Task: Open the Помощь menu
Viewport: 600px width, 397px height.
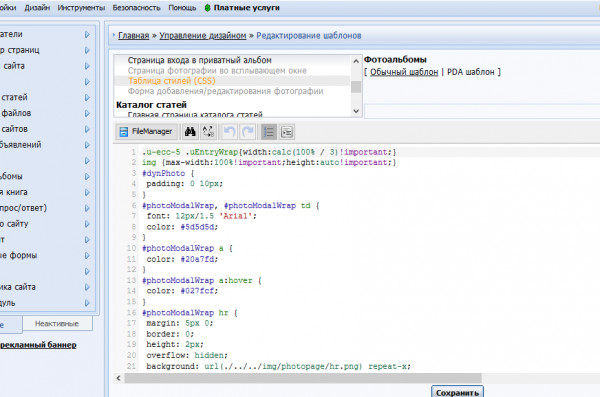Action: click(x=182, y=8)
